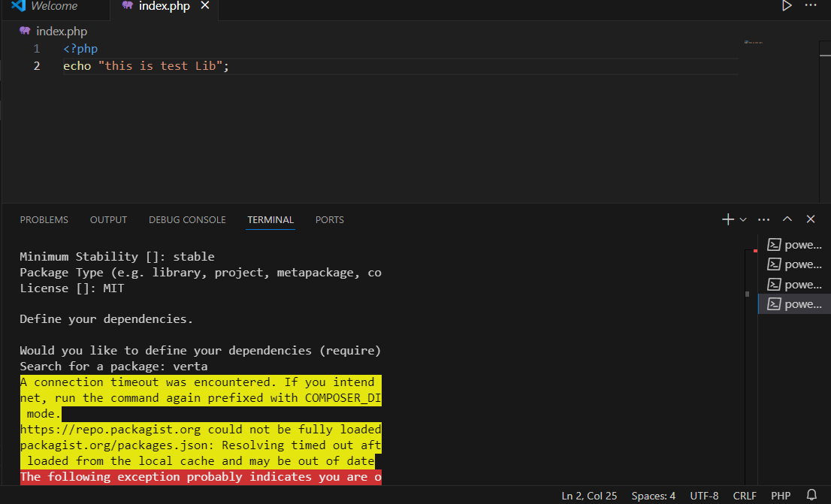
Task: Click the terminal scrollbar thumb
Action: (748, 294)
